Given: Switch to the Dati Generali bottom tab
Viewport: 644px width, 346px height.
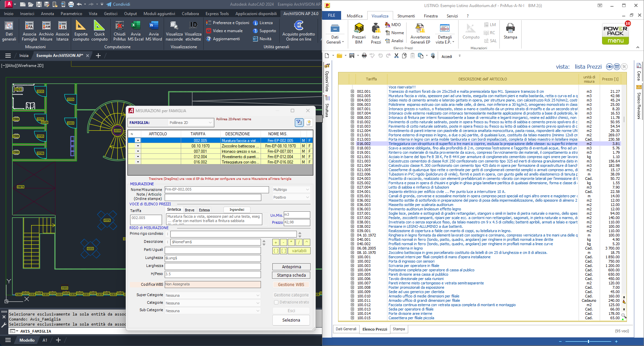Looking at the screenshot, I should [346, 329].
